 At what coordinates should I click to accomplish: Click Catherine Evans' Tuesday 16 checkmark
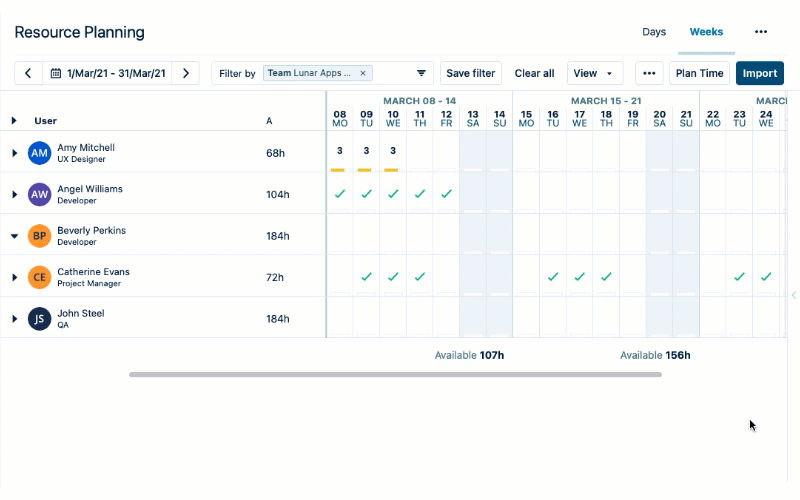pos(553,277)
